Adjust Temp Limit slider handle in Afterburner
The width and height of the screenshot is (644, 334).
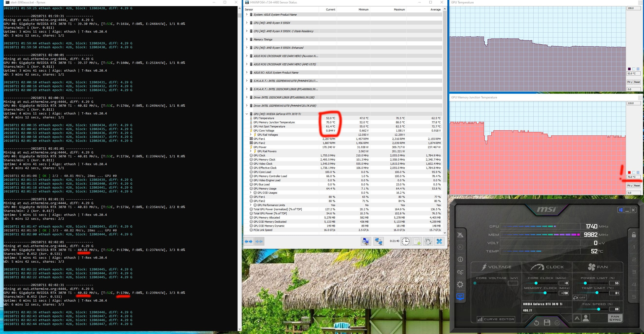597,293
